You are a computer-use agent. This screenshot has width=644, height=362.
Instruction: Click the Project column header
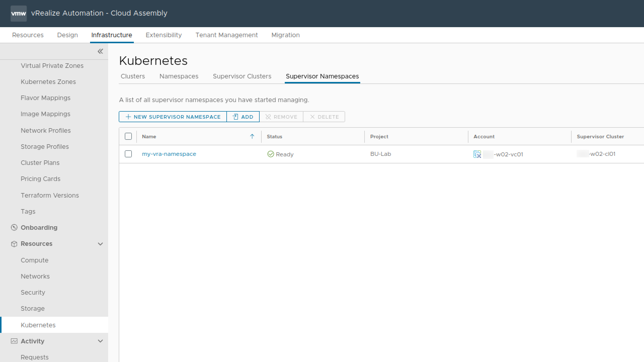[379, 137]
